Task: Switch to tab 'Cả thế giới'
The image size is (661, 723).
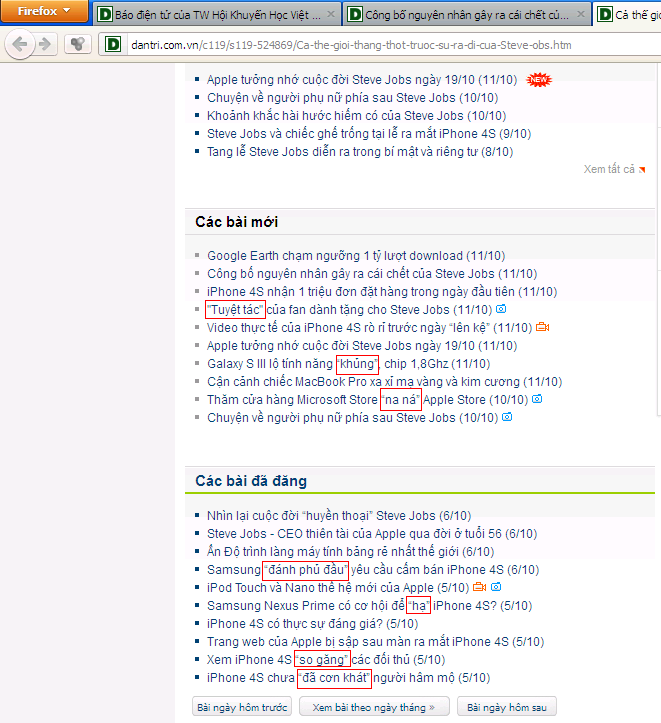Action: [x=628, y=15]
